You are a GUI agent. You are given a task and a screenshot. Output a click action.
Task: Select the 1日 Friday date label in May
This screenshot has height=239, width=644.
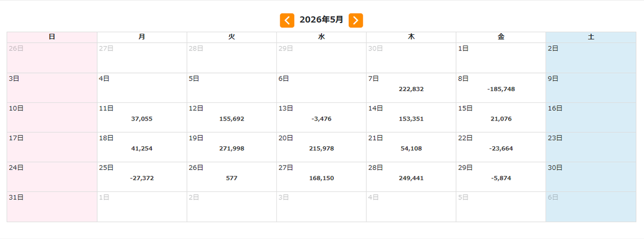tap(463, 48)
